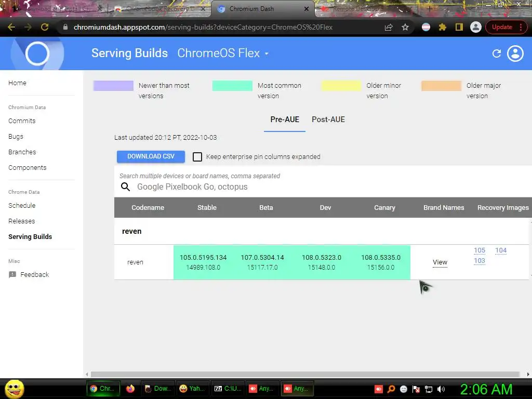Click the Canary version 108.0.5335.0 cell
Image resolution: width=532 pixels, height=399 pixels.
[x=381, y=262]
